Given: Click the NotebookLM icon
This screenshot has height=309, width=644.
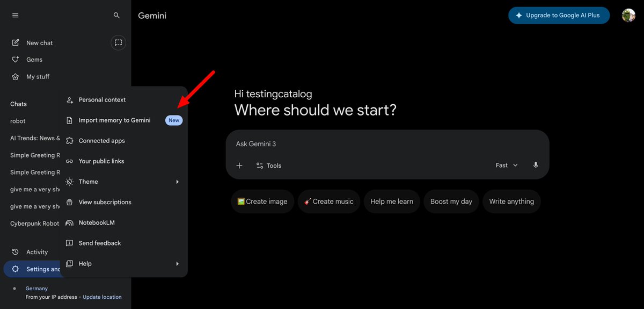Looking at the screenshot, I should tap(69, 222).
